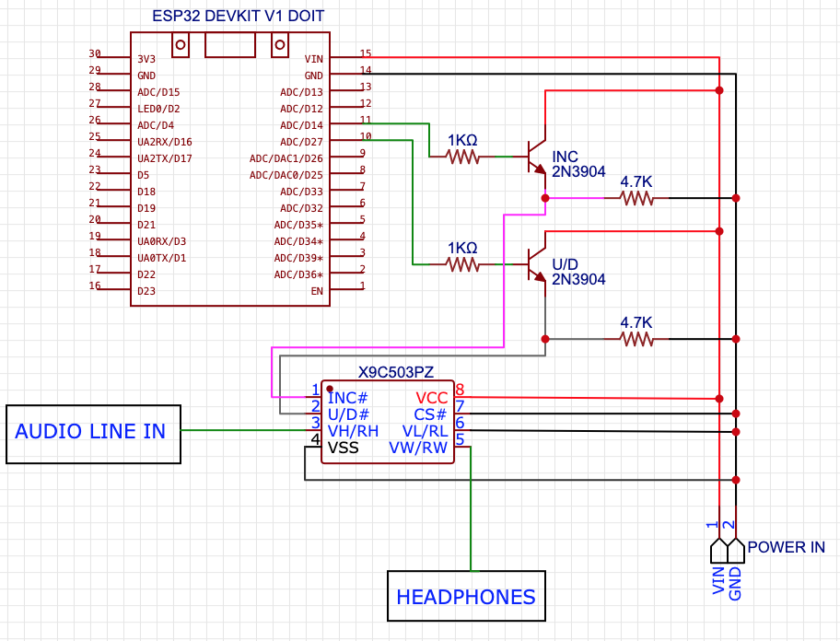Click the POWER IN connector symbol
The image size is (840, 641).
point(728,550)
